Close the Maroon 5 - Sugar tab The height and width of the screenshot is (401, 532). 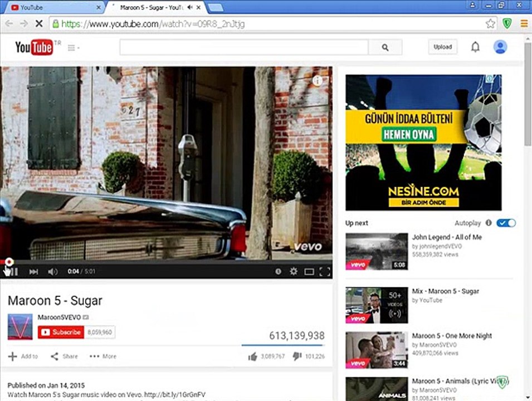pyautogui.click(x=198, y=7)
